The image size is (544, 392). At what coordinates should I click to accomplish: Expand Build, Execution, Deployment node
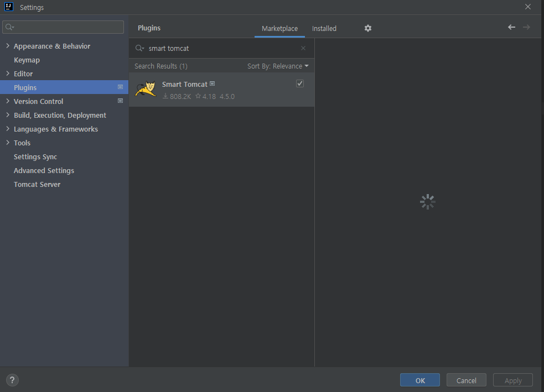click(x=8, y=115)
